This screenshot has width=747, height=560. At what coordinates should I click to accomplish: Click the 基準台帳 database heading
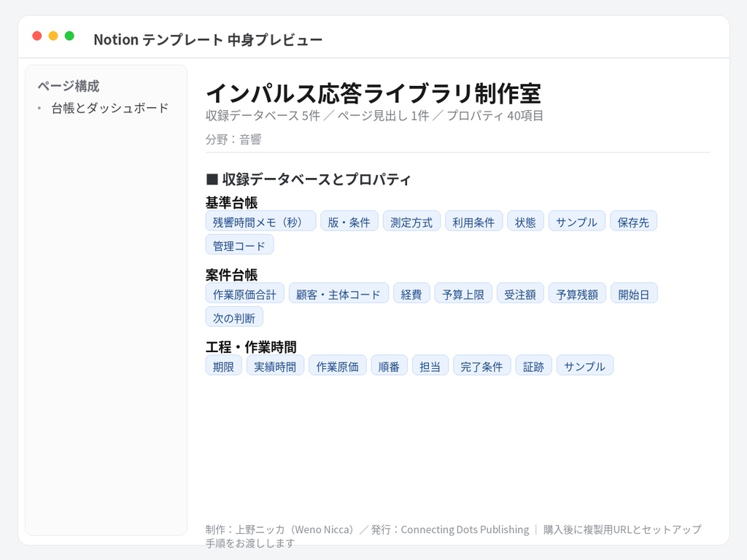pyautogui.click(x=231, y=203)
